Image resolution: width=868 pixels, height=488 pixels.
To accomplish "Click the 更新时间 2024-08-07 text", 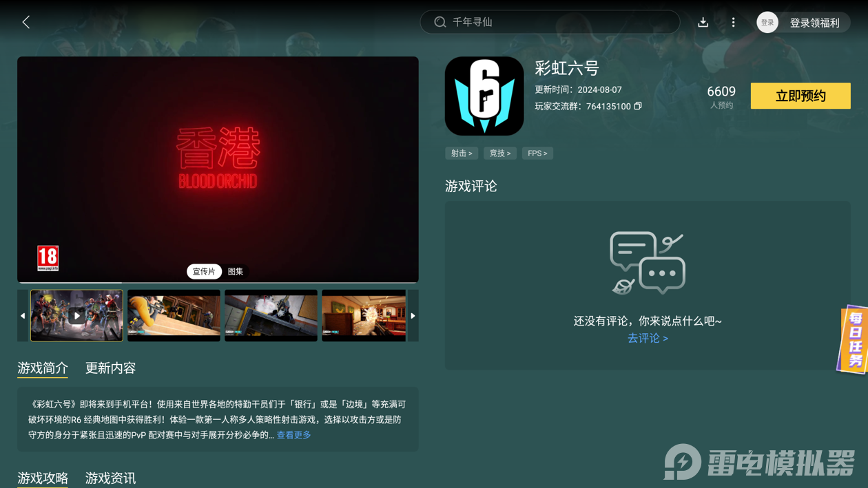I will point(578,89).
